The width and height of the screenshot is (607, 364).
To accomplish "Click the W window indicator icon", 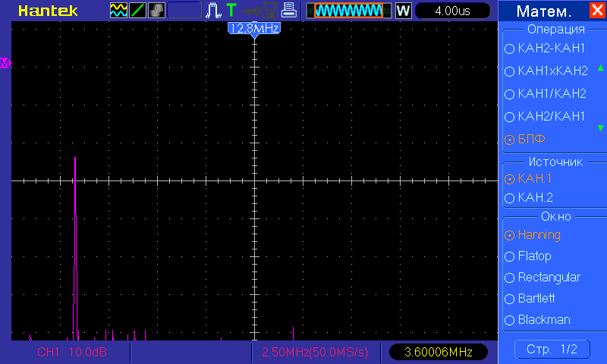I will 403,11.
